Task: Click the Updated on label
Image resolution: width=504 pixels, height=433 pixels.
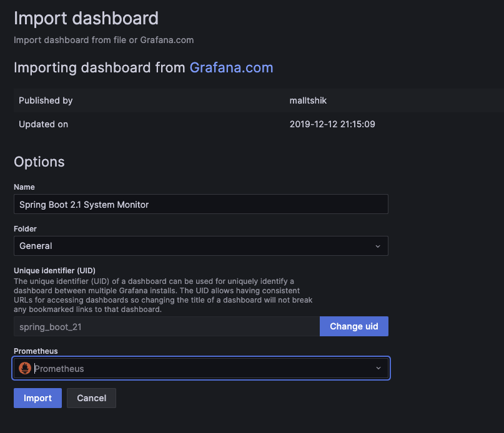Action: click(43, 124)
